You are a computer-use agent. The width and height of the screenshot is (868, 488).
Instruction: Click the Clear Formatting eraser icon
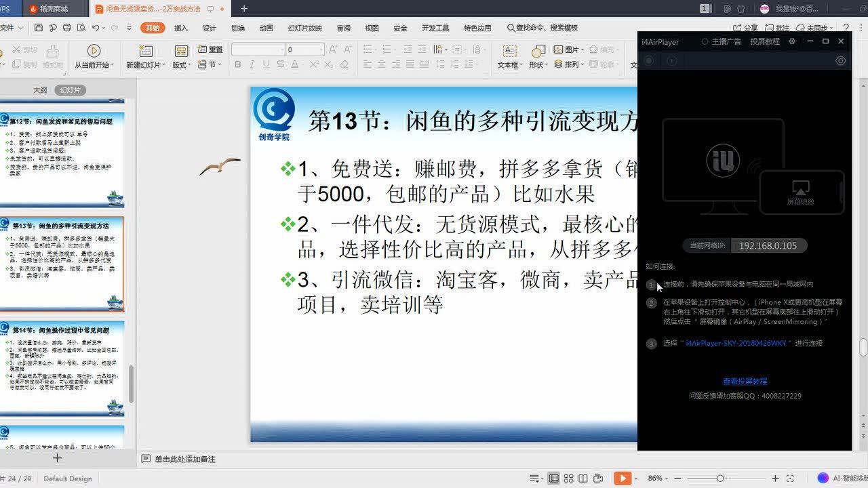pos(344,64)
